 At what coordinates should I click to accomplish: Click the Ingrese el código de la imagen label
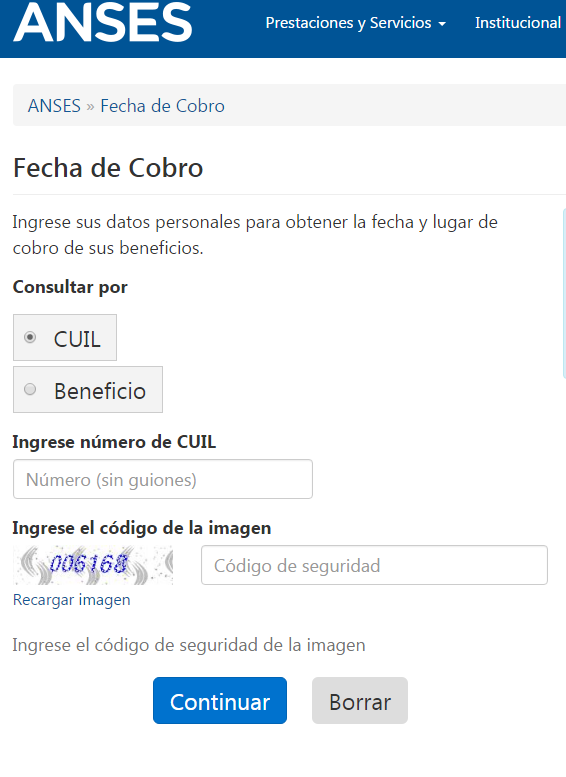[142, 528]
